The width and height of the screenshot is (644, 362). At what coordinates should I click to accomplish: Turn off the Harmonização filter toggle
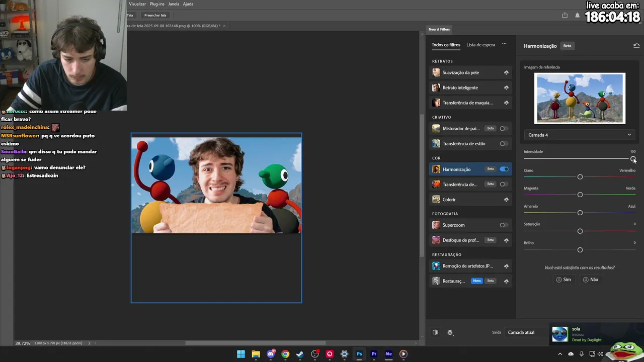(x=504, y=169)
